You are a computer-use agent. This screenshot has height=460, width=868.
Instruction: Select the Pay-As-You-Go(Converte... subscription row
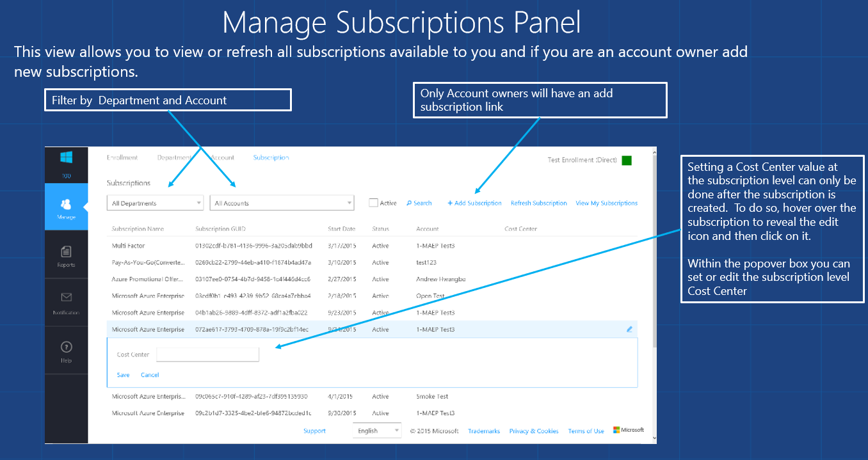click(x=372, y=262)
